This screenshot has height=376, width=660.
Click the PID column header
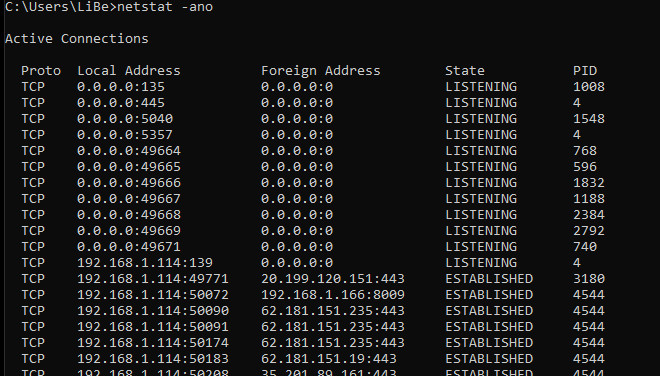click(585, 71)
